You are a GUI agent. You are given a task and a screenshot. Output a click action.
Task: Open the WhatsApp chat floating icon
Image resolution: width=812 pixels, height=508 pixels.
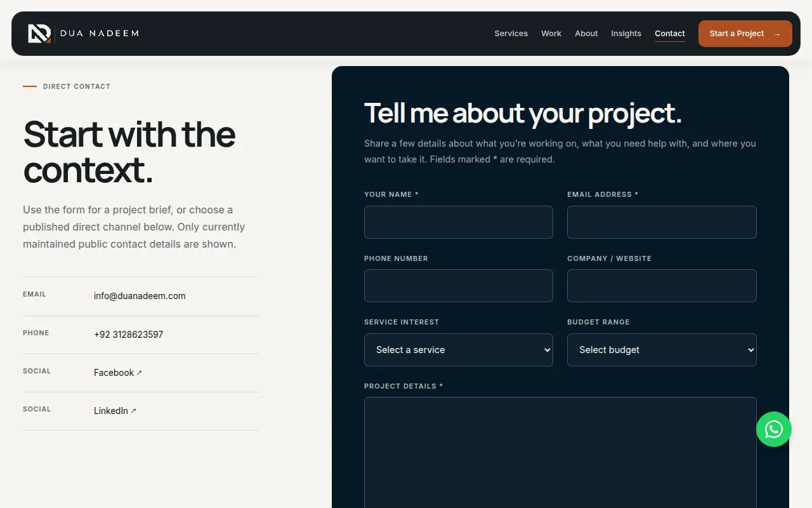pyautogui.click(x=774, y=429)
